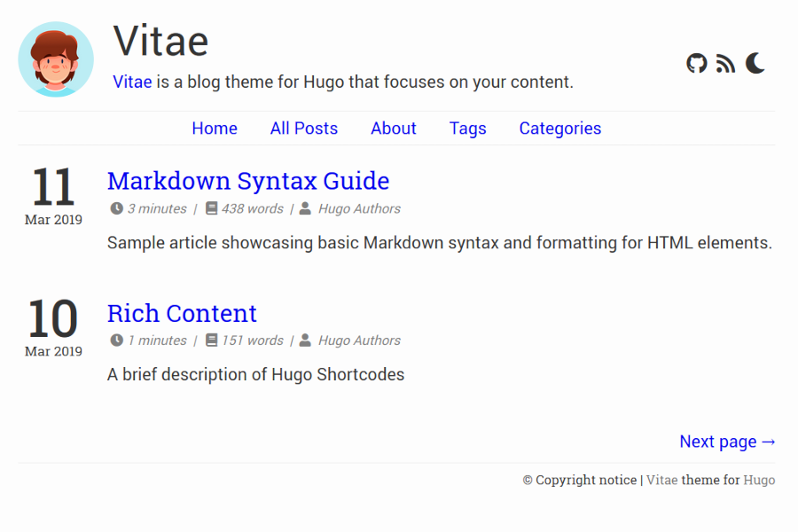798x532 pixels.
Task: Follow the footer Hugo link
Action: pyautogui.click(x=759, y=480)
